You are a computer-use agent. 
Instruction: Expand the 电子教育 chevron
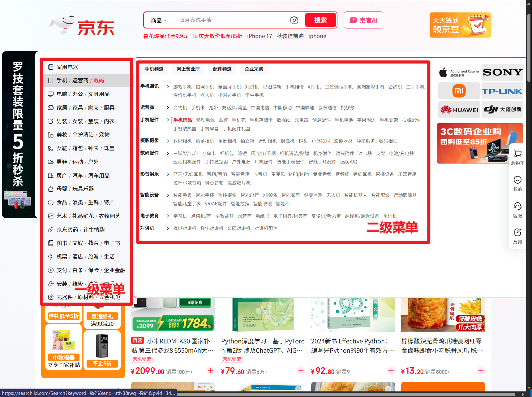coord(168,216)
